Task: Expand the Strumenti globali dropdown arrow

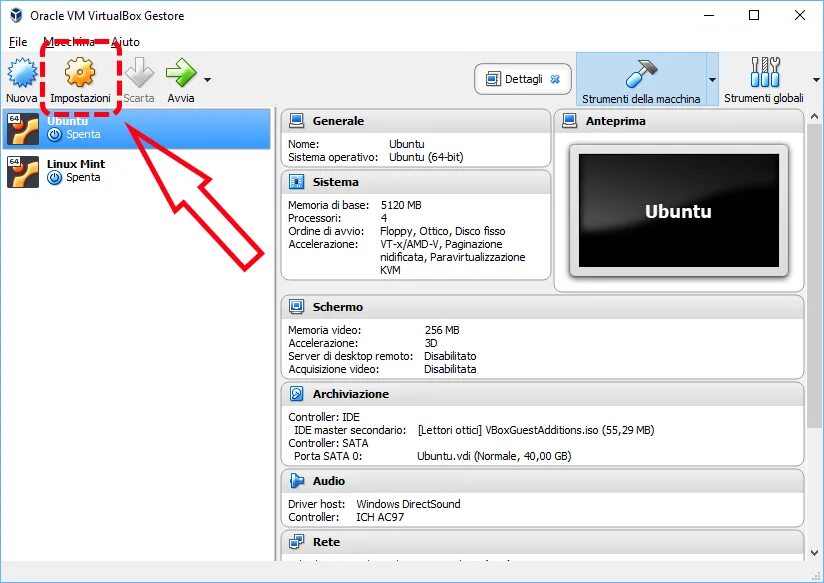Action: [x=816, y=80]
